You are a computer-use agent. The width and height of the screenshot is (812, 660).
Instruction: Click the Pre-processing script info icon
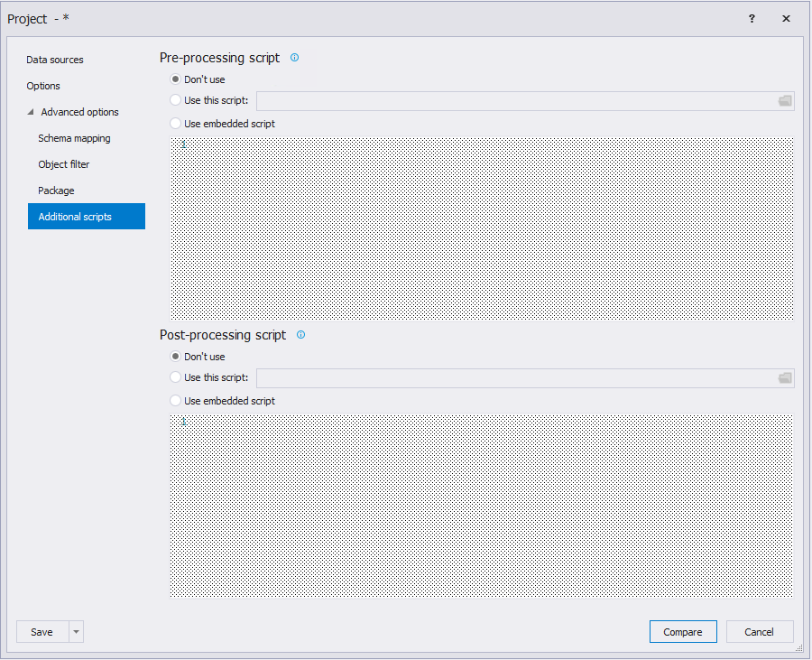[x=294, y=58]
